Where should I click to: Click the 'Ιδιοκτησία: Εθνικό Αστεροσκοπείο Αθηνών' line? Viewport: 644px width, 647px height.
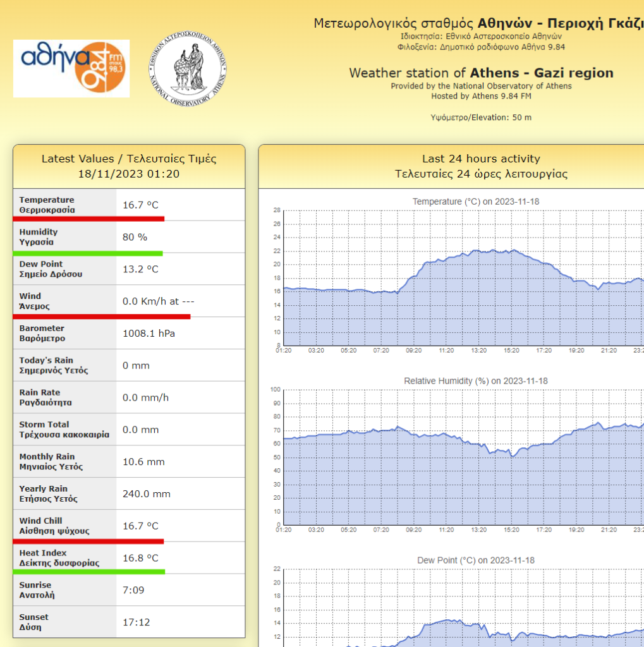482,36
